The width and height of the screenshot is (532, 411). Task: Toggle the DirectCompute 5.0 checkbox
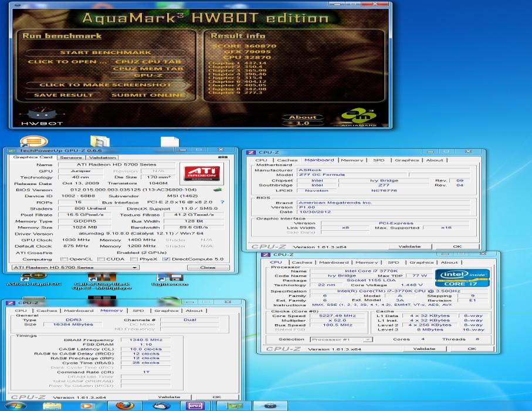[x=166, y=259]
